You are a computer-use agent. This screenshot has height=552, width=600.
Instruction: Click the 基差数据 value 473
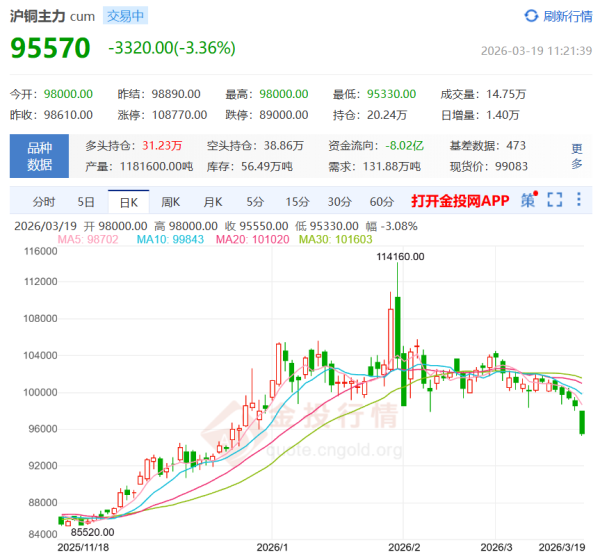pos(516,146)
